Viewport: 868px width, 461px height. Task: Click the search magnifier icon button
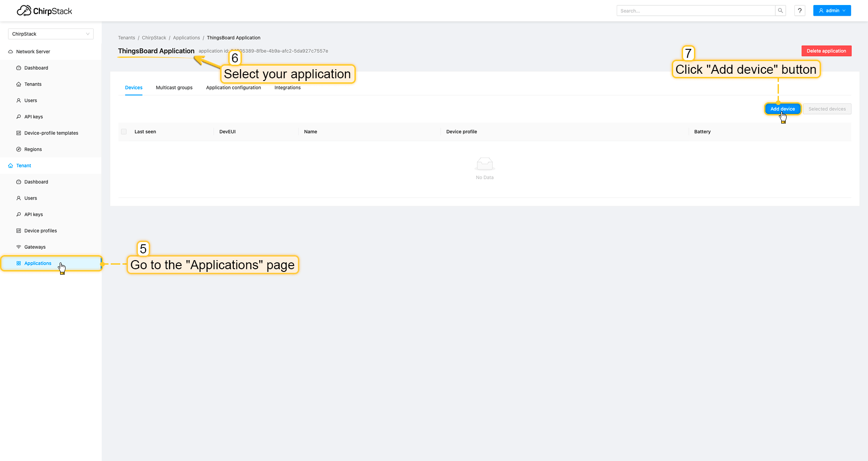pyautogui.click(x=780, y=11)
